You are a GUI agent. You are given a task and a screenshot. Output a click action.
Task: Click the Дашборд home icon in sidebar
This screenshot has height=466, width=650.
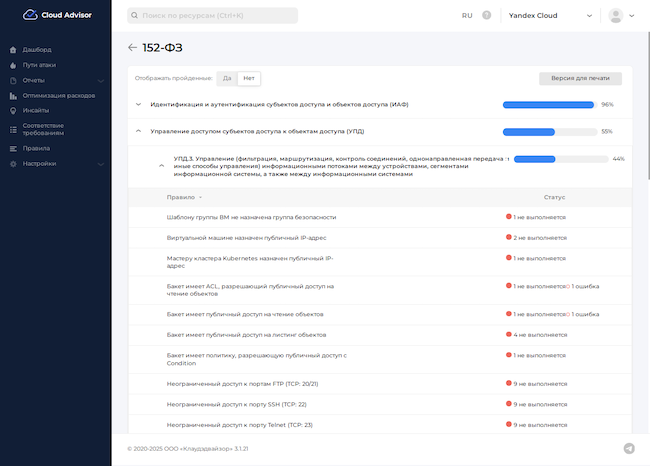(x=13, y=49)
